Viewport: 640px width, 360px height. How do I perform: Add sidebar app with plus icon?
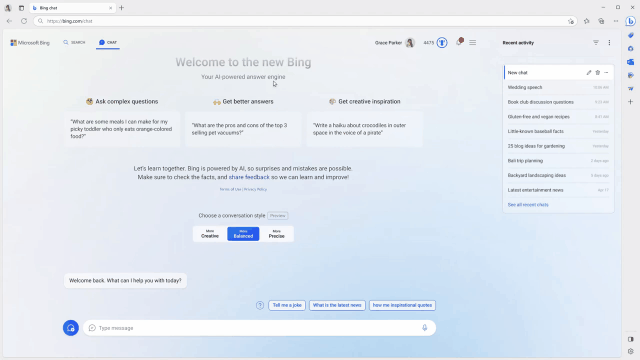tap(631, 102)
